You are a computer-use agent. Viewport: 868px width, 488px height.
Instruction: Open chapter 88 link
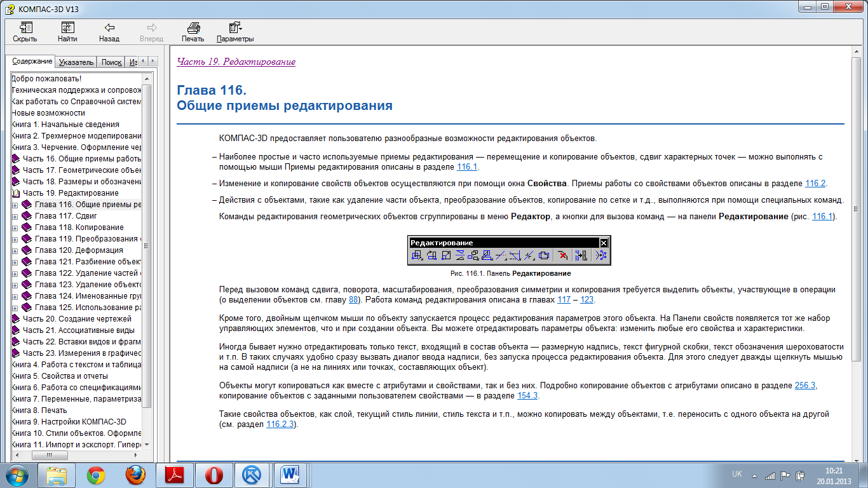pos(355,299)
